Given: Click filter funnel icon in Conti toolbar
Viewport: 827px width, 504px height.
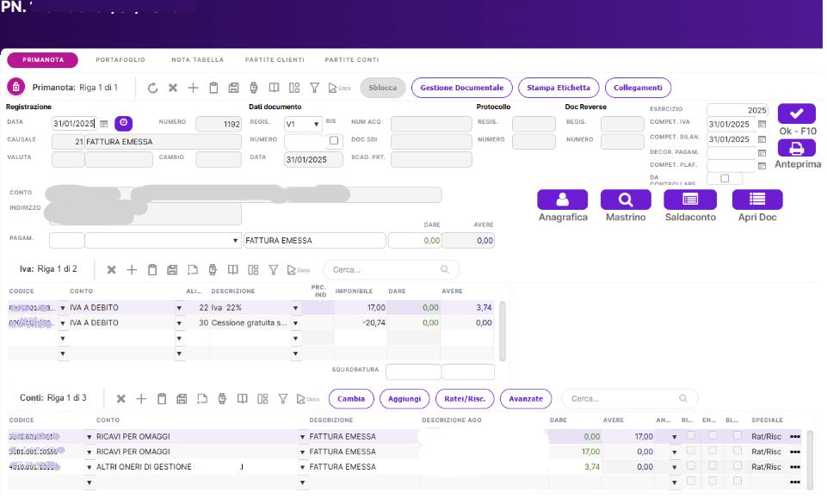Looking at the screenshot, I should [283, 399].
